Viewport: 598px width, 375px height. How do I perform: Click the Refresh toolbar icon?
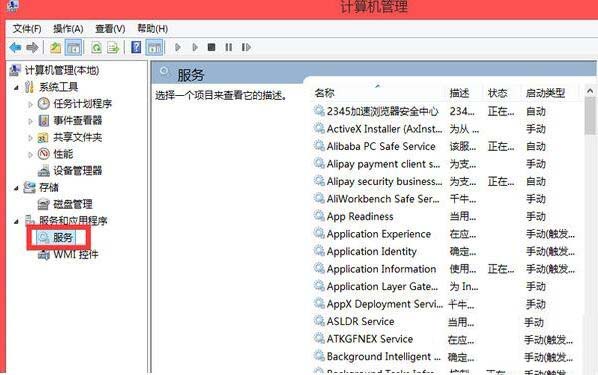(x=96, y=48)
